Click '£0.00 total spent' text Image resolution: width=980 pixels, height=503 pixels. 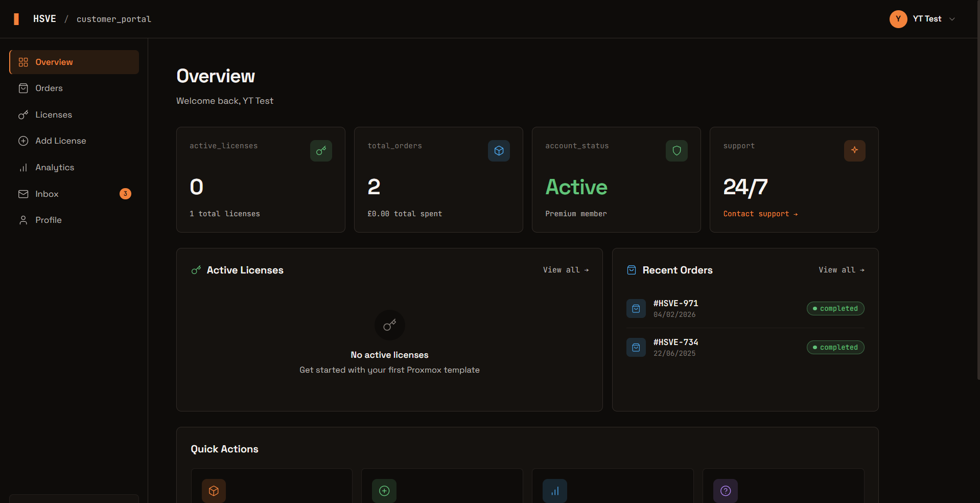tap(405, 214)
